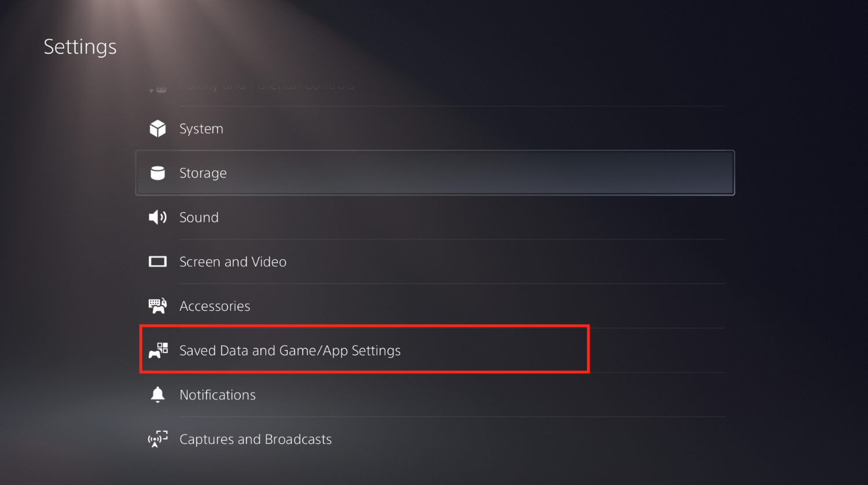868x485 pixels.
Task: Click the Screen and Video display icon
Action: (158, 262)
